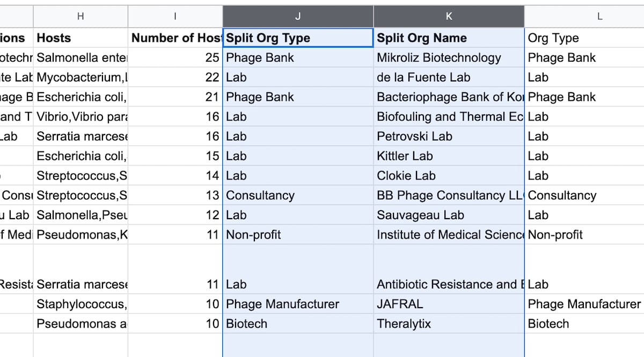Click the cell containing 25 hosts
Image resolution: width=644 pixels, height=357 pixels.
tap(175, 57)
